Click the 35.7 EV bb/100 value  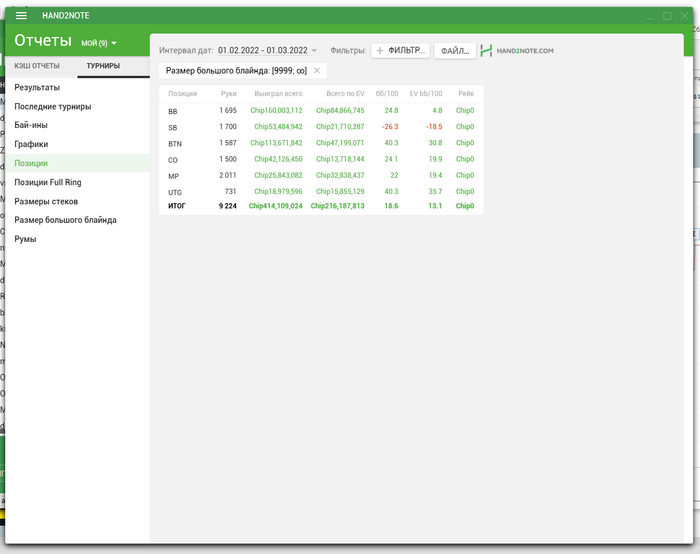(435, 192)
